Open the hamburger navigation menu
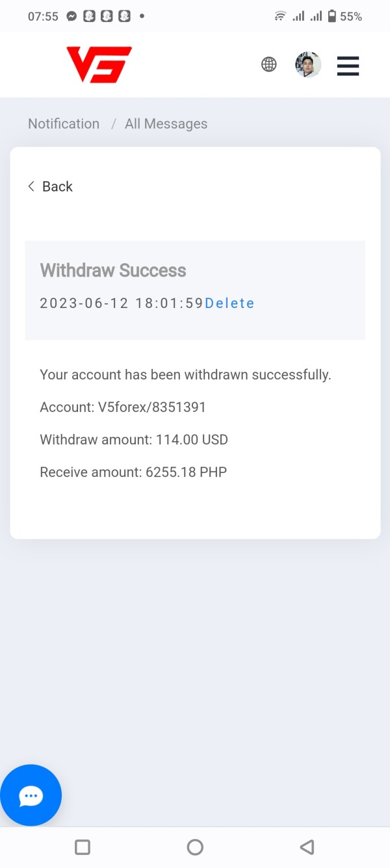The height and width of the screenshot is (868, 390). click(x=348, y=66)
